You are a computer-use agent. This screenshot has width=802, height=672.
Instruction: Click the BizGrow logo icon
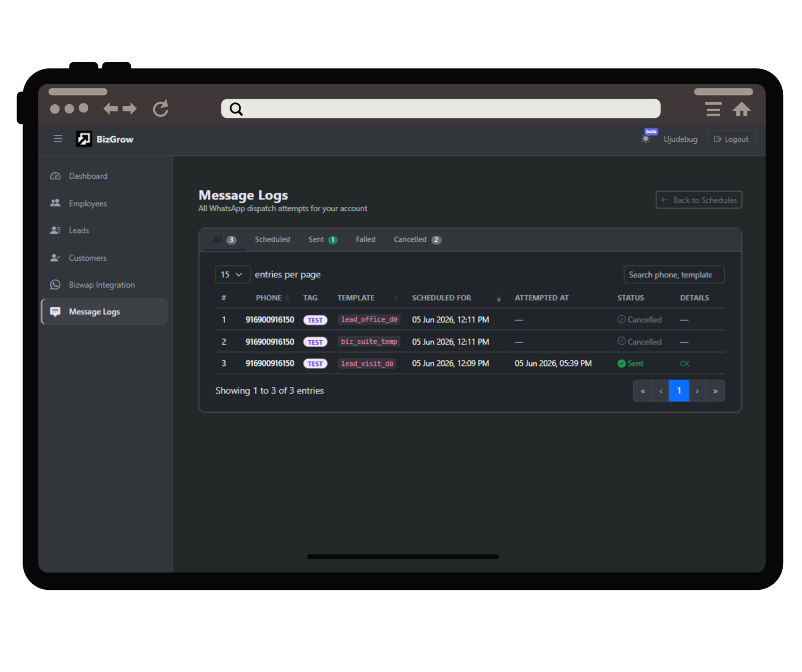click(84, 139)
